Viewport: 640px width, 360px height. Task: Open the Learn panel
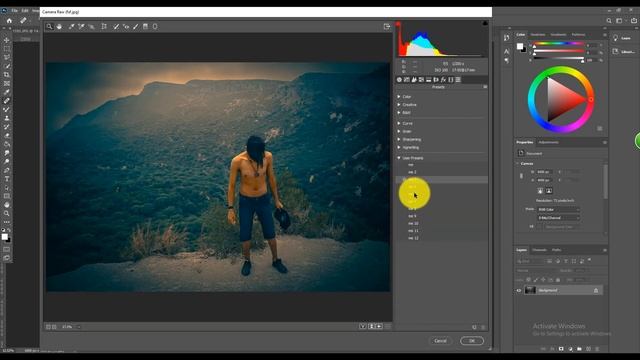tap(622, 38)
